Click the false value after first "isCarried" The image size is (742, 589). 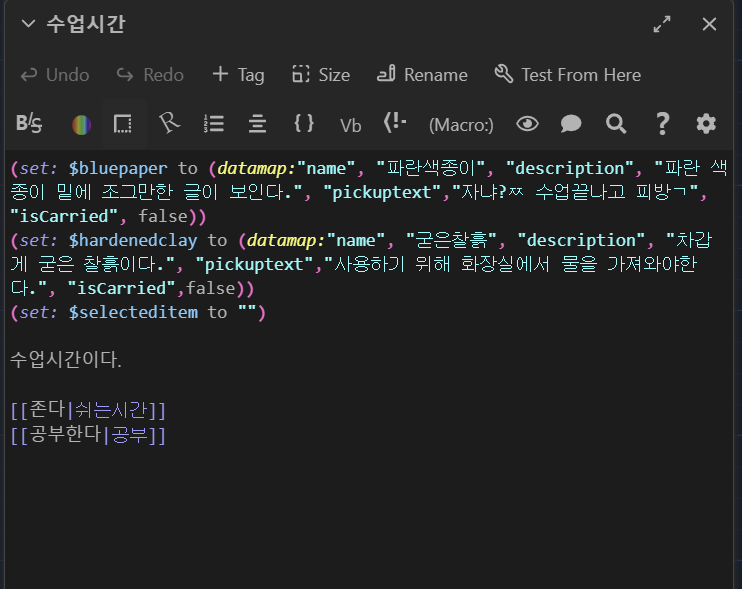(163, 217)
